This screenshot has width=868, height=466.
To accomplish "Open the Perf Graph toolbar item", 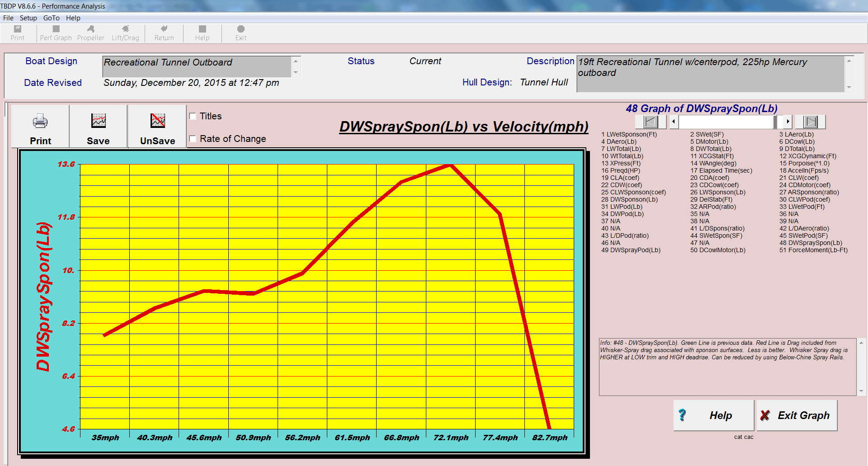I will click(56, 33).
